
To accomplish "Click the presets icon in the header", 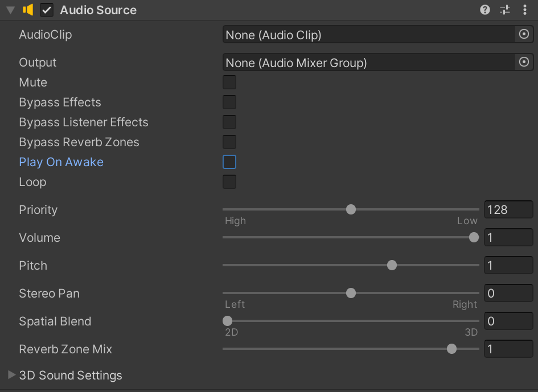I will tap(504, 10).
